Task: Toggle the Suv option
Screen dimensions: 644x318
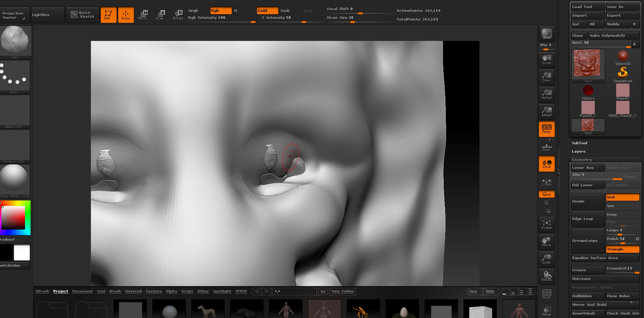Action: tap(623, 206)
